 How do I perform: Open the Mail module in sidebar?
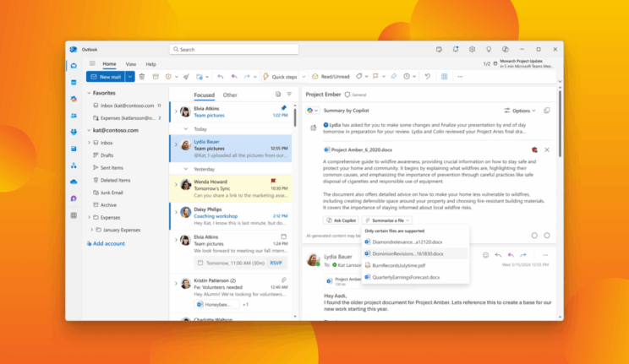pyautogui.click(x=74, y=66)
